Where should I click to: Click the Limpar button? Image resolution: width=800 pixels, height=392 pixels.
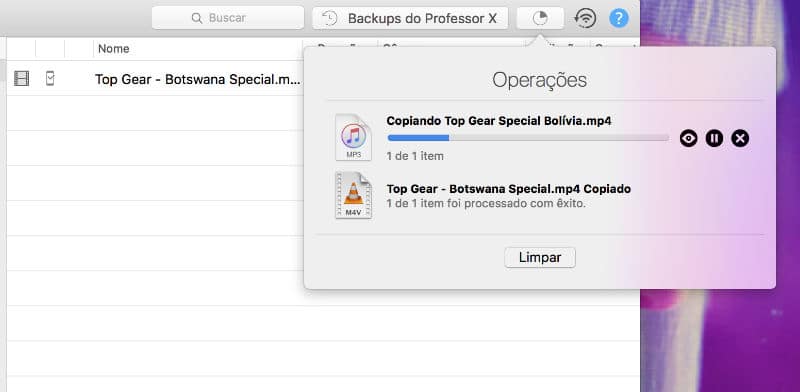pos(540,257)
